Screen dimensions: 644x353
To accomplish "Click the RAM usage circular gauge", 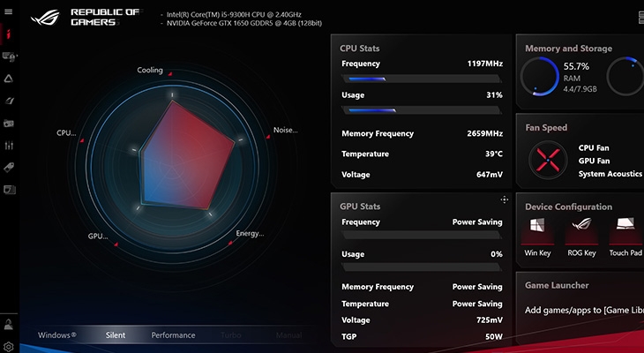I will [540, 77].
